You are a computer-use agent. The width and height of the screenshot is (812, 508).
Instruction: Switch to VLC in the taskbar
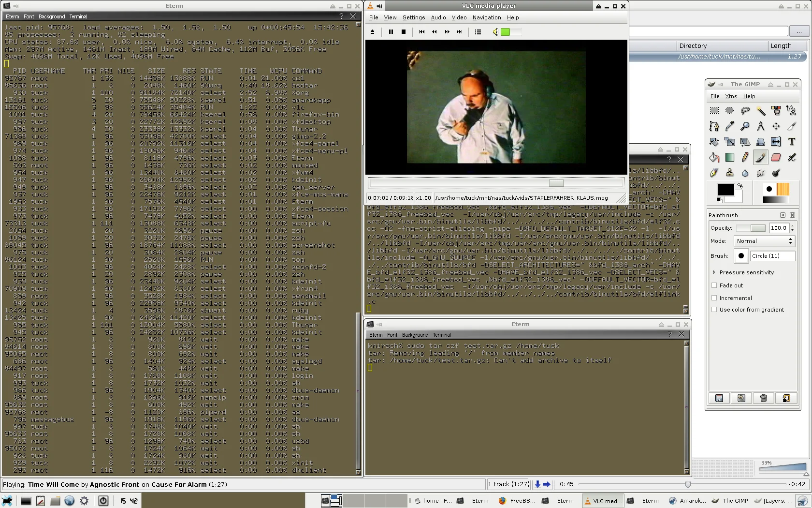pos(603,501)
